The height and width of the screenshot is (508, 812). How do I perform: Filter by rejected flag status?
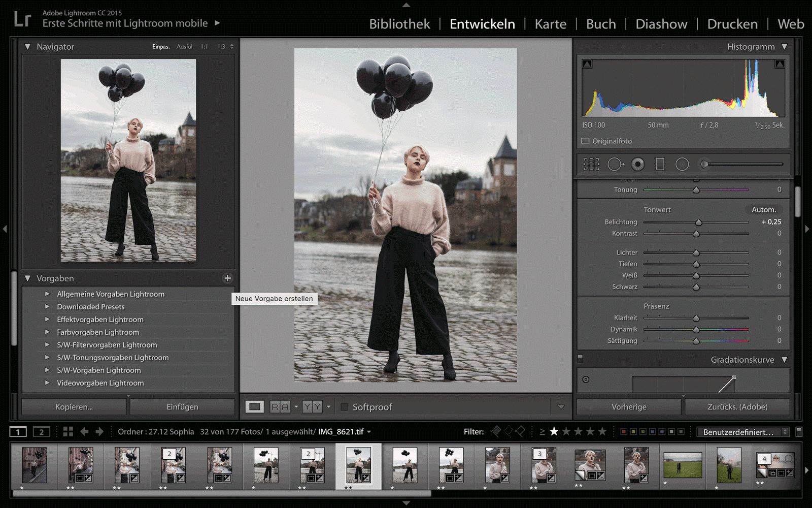[520, 431]
